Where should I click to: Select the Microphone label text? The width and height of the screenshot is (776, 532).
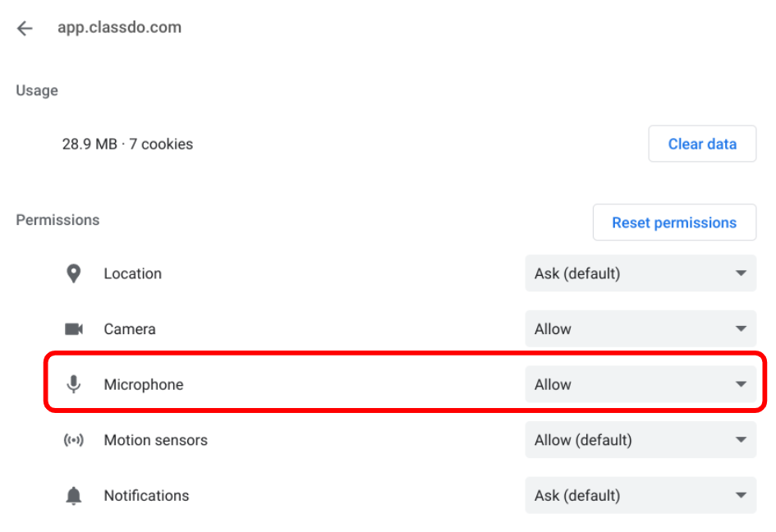click(x=143, y=384)
